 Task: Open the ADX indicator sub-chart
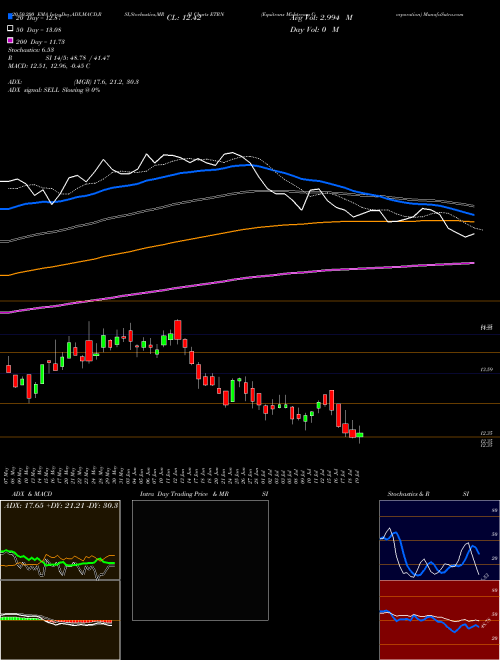(x=60, y=540)
